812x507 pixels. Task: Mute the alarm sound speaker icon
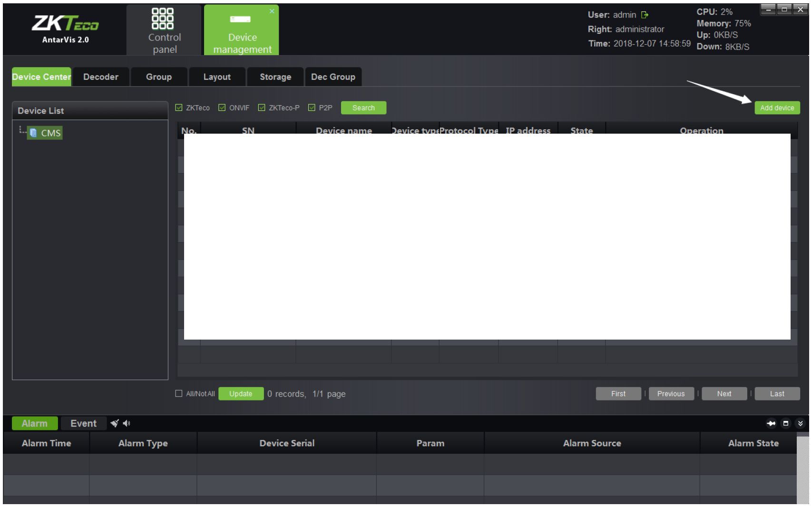click(x=127, y=423)
